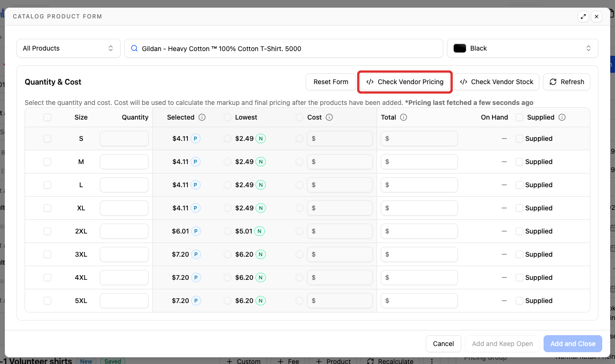Click the Total field for size 4XL

pyautogui.click(x=419, y=277)
